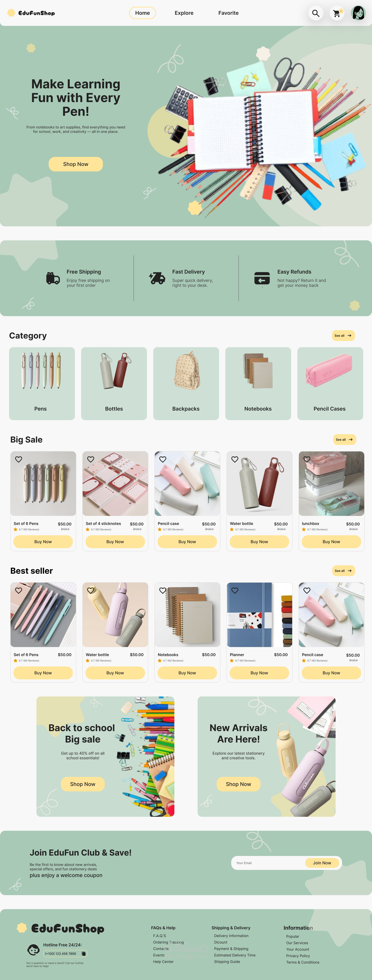Click the EduFunShop logo in header
The height and width of the screenshot is (980, 372).
(31, 13)
